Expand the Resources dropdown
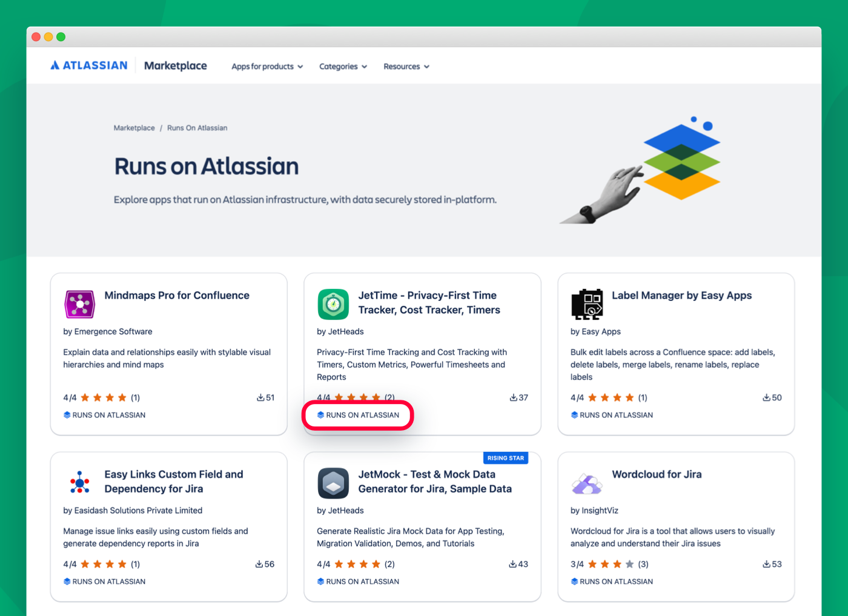 pos(406,66)
